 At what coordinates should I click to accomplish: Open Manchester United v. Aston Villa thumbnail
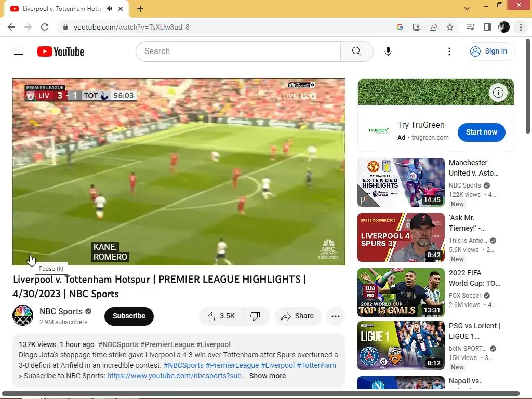401,182
